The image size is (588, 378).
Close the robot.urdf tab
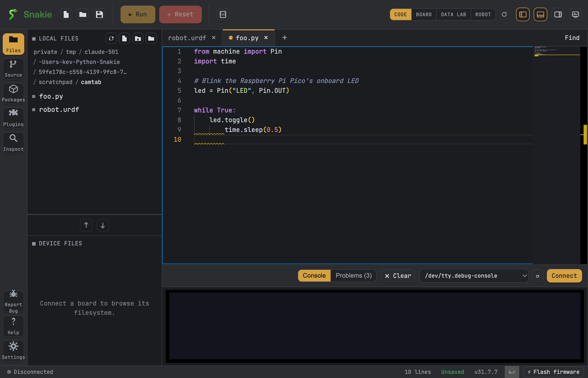[x=214, y=37]
